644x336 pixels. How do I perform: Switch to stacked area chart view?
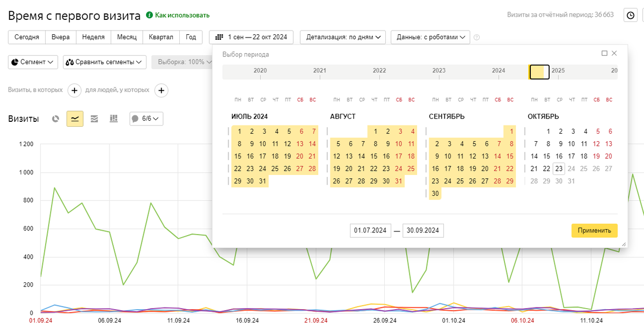[94, 119]
